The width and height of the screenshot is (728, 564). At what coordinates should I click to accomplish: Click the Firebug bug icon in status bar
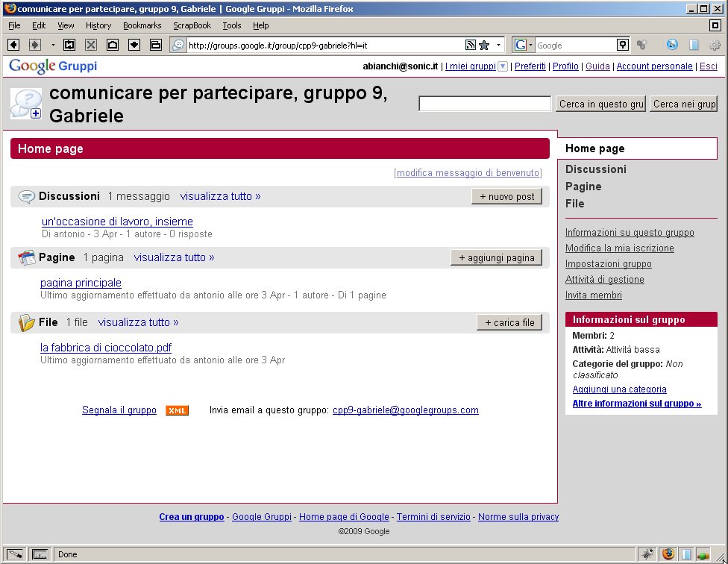click(648, 554)
